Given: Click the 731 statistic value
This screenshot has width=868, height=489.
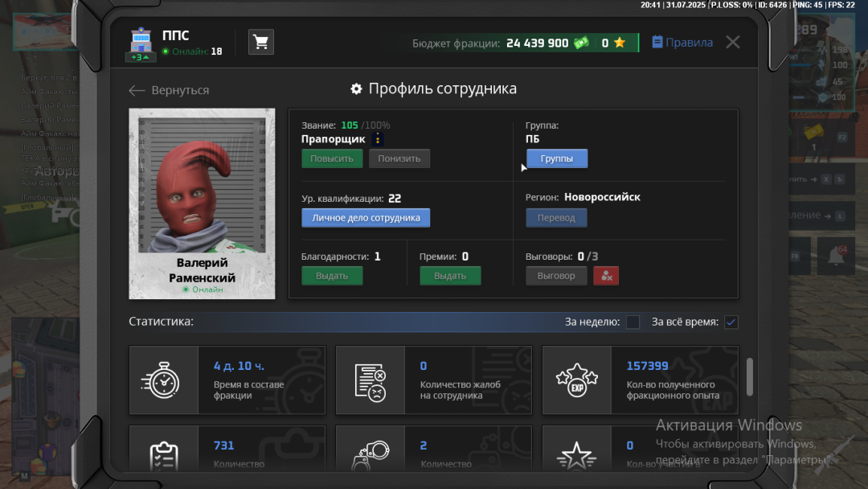Looking at the screenshot, I should [x=223, y=446].
